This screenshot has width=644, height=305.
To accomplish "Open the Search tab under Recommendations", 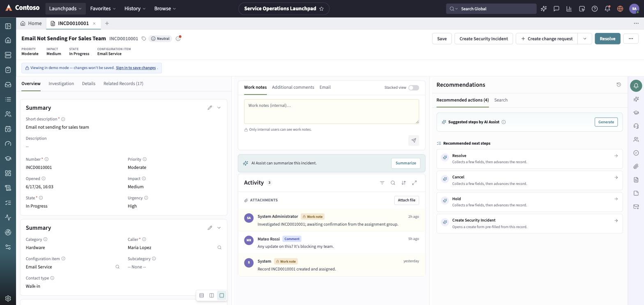I will (501, 100).
